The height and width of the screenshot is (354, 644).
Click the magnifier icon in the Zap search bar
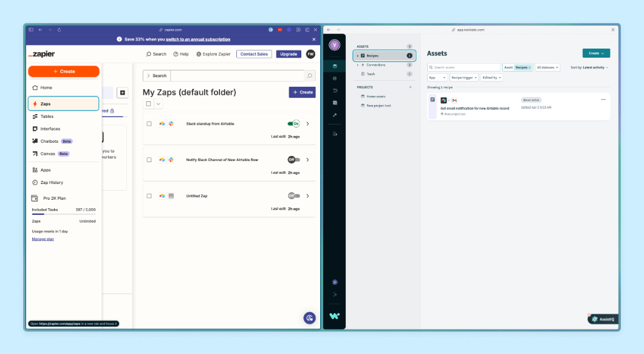[x=310, y=75]
